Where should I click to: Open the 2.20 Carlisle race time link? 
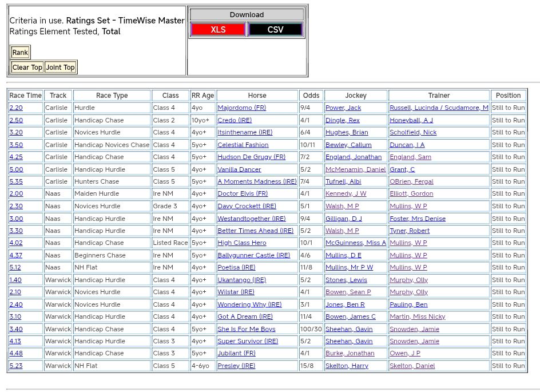16,108
